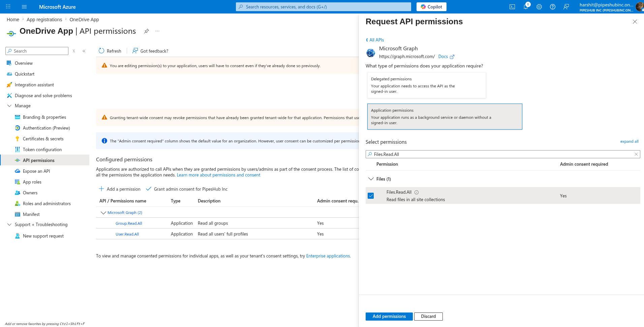Open the Azure app launcher grid icon
This screenshot has height=327, width=644.
pyautogui.click(x=8, y=7)
